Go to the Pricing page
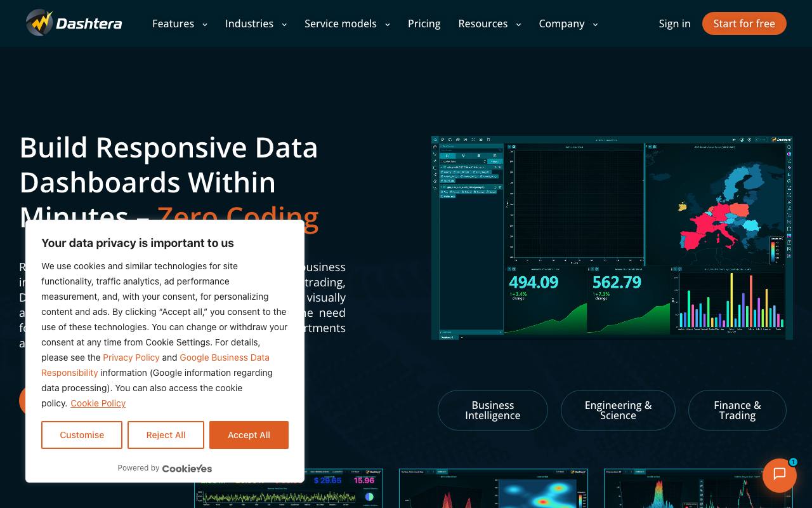The height and width of the screenshot is (508, 812). point(424,23)
